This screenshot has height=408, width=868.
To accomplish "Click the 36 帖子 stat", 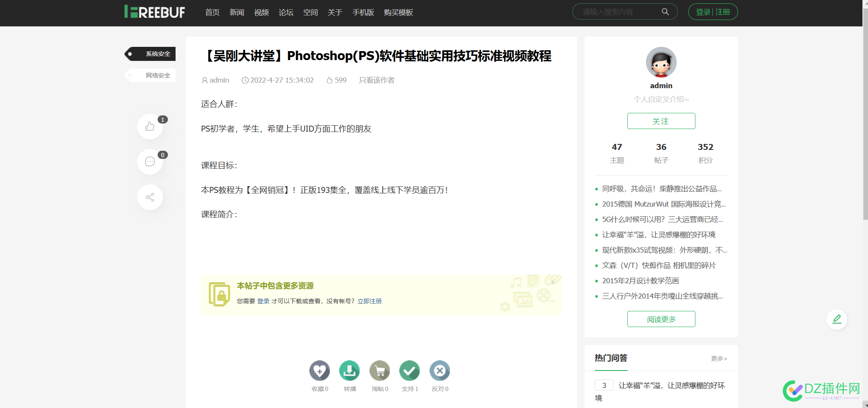I will pos(661,153).
